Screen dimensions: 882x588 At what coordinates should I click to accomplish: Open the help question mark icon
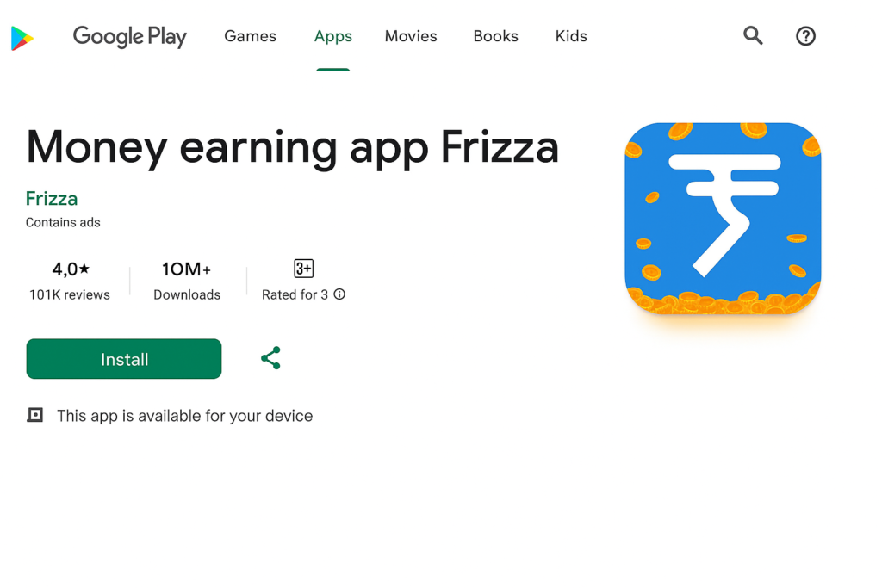coord(805,36)
